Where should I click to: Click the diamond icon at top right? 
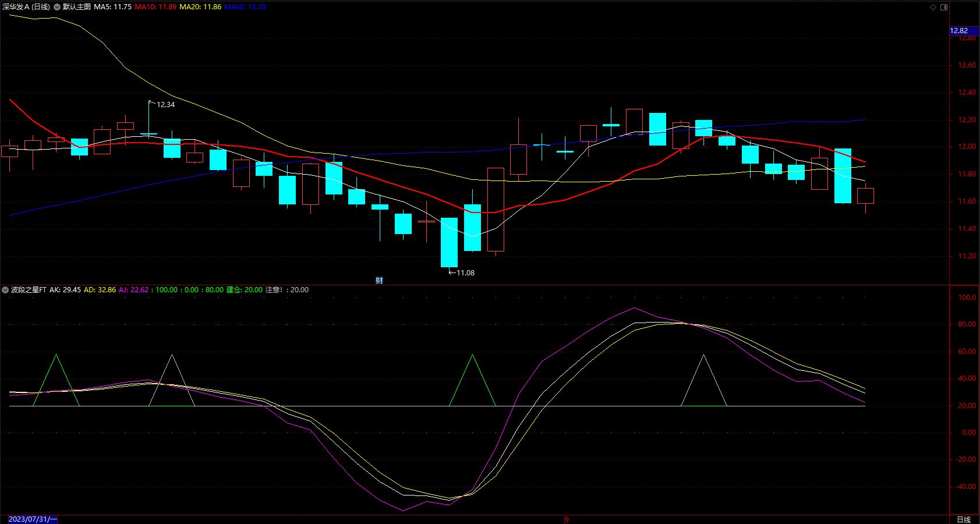point(933,7)
